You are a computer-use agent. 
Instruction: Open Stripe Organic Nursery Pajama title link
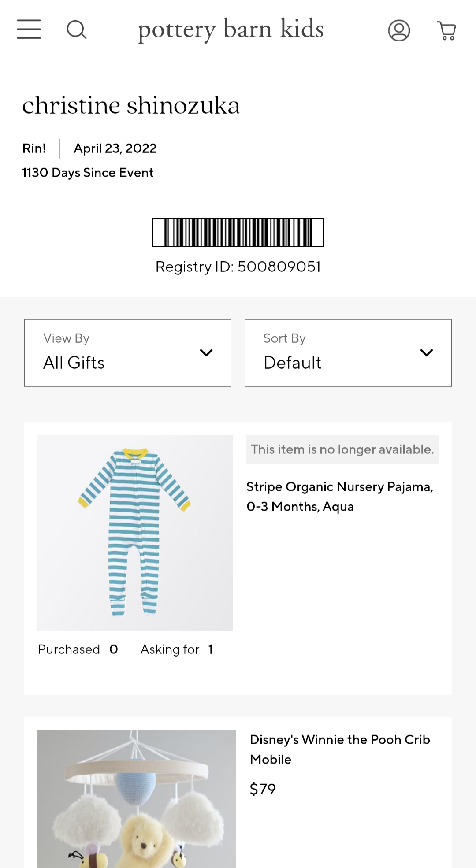click(x=340, y=497)
